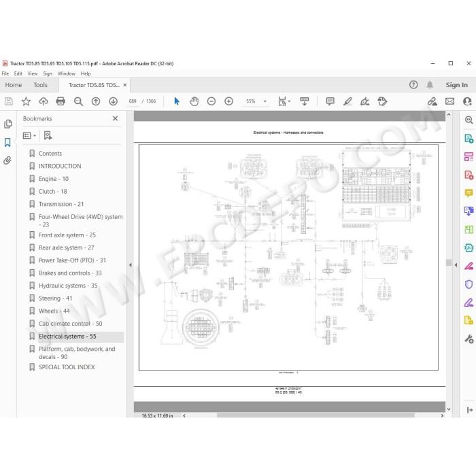Star this file as a favorite

pyautogui.click(x=26, y=101)
